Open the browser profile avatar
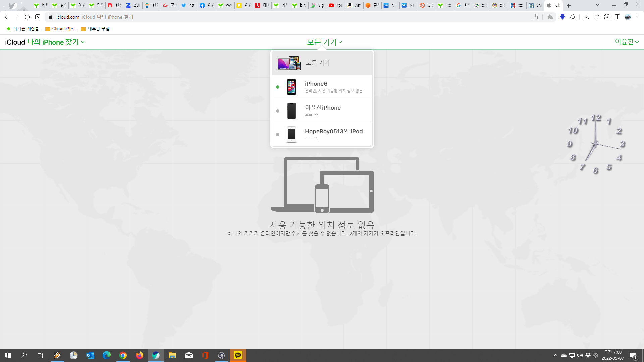The height and width of the screenshot is (362, 644). pyautogui.click(x=628, y=17)
